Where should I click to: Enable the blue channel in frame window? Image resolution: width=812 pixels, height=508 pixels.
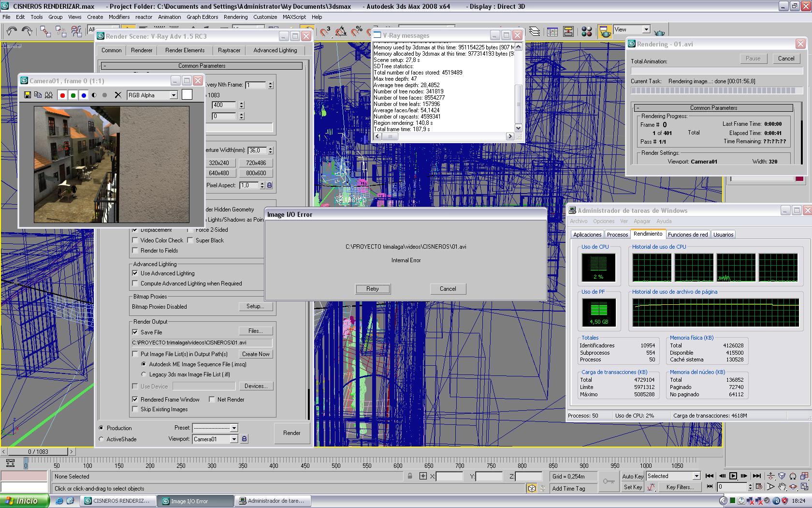click(84, 95)
